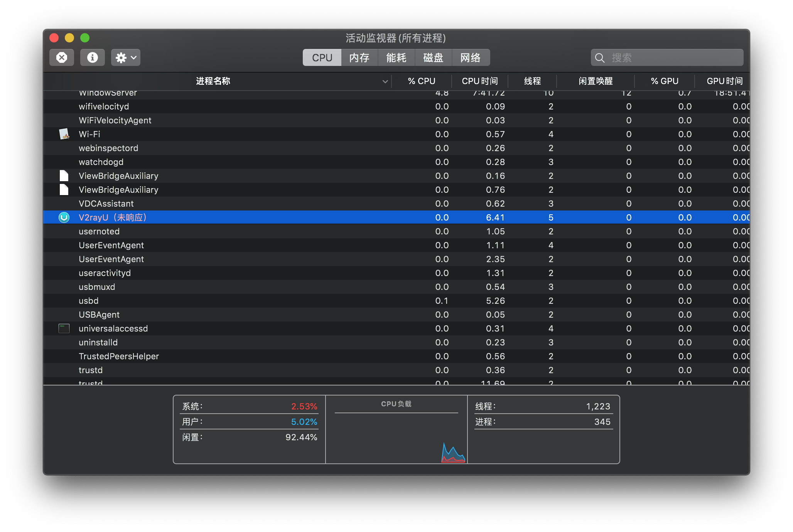Open the process info inspector icon

tap(92, 57)
